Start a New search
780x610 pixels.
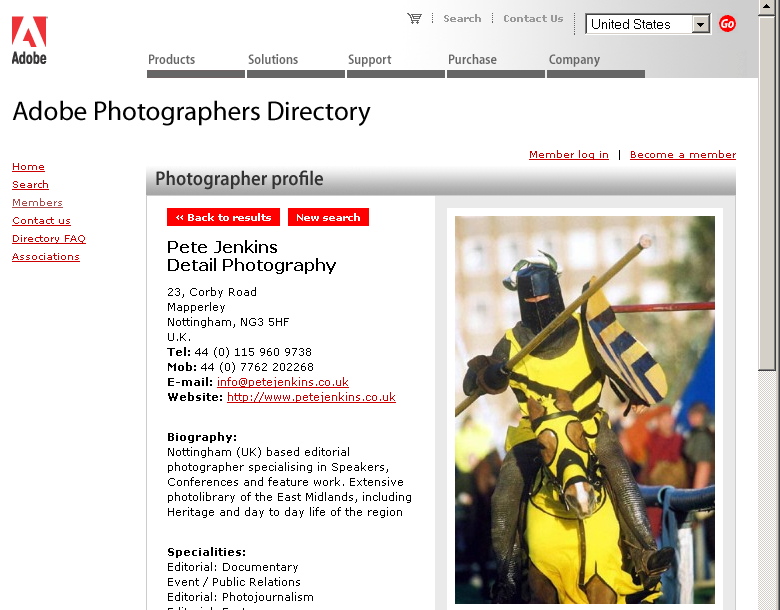point(328,217)
